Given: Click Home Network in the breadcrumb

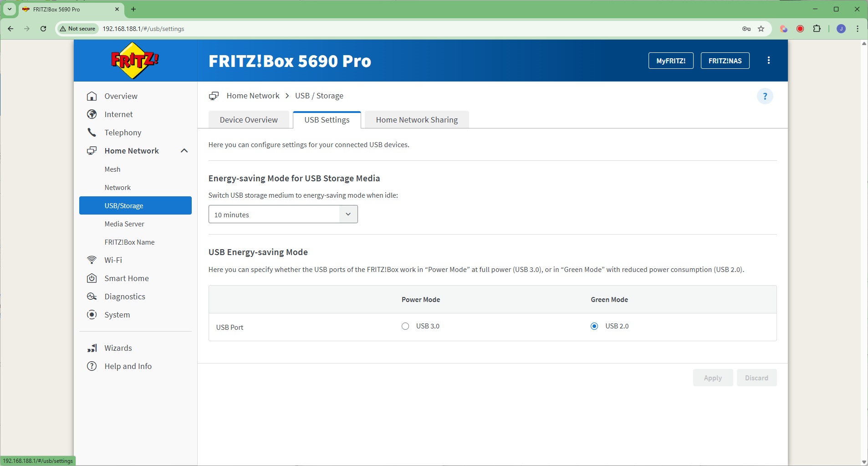Looking at the screenshot, I should pyautogui.click(x=253, y=96).
